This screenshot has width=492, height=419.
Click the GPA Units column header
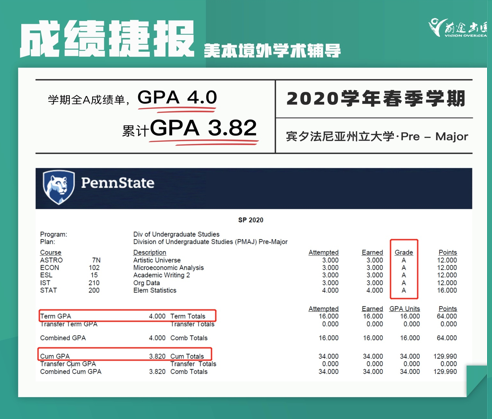click(404, 309)
